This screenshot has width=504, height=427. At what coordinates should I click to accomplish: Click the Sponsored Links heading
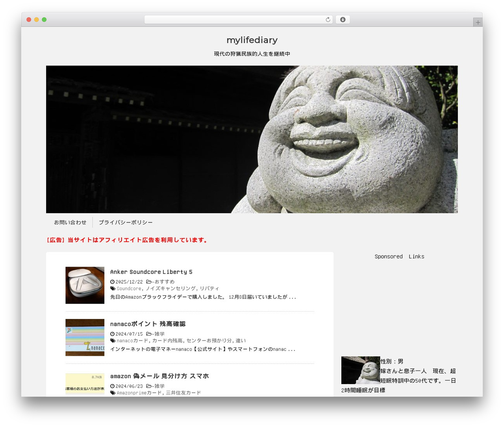(399, 256)
